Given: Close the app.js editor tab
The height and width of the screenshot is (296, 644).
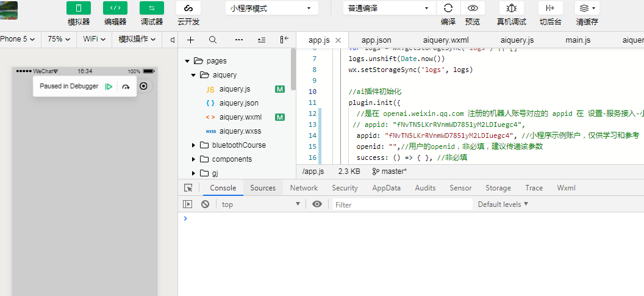Looking at the screenshot, I should [338, 40].
